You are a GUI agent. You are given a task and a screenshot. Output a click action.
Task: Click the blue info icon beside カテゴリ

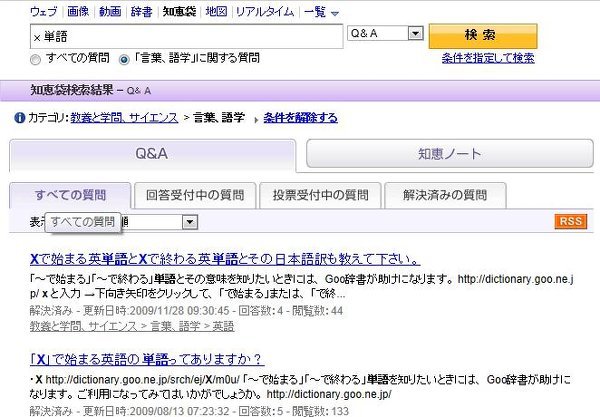coord(20,118)
